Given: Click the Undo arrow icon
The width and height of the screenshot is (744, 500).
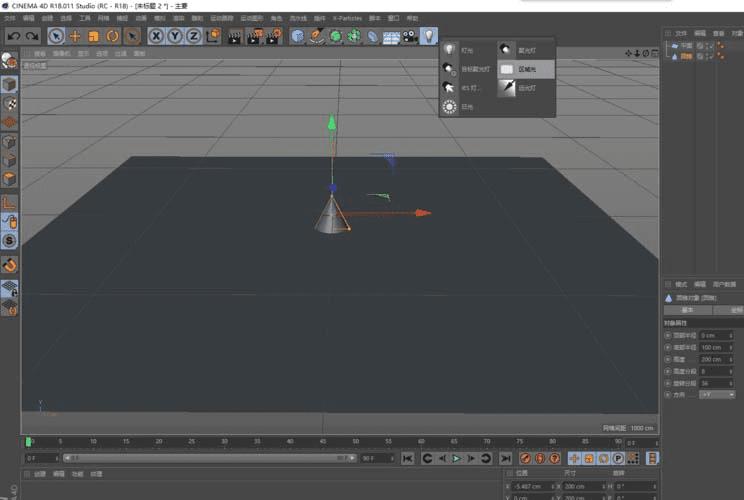Looking at the screenshot, I should point(13,36).
